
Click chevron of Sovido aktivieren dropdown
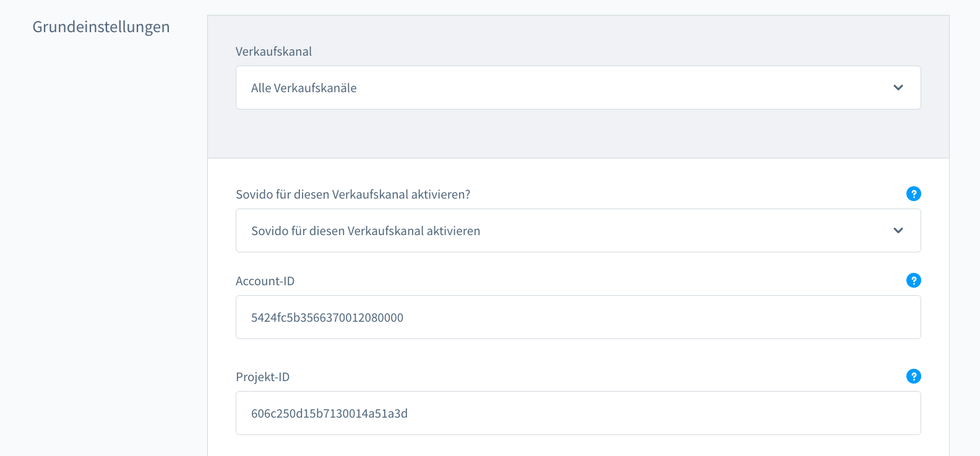(x=898, y=231)
